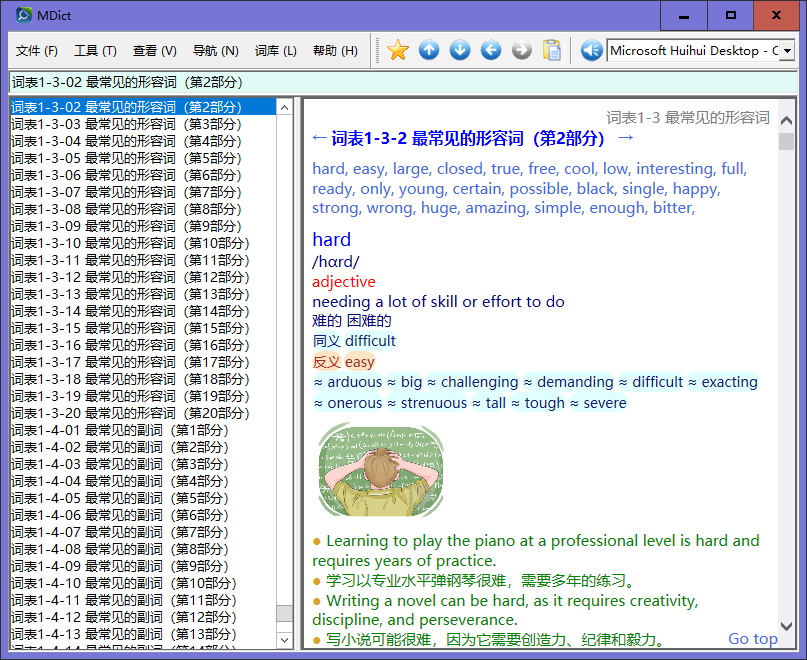Click the blue up arrow toolbar icon
807x660 pixels.
pos(429,50)
